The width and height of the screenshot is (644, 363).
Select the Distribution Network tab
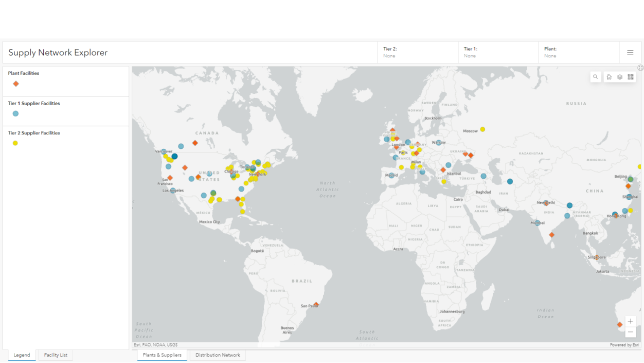pyautogui.click(x=218, y=355)
